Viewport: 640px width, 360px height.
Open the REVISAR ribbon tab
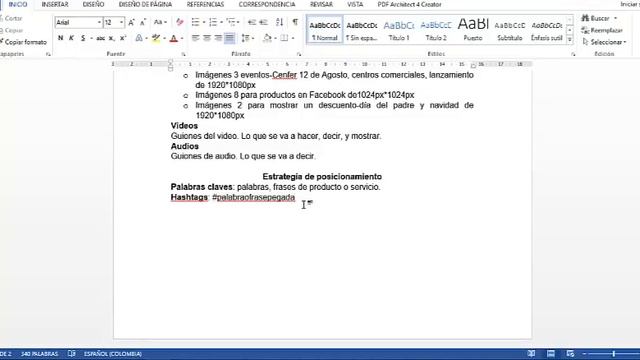tap(321, 4)
